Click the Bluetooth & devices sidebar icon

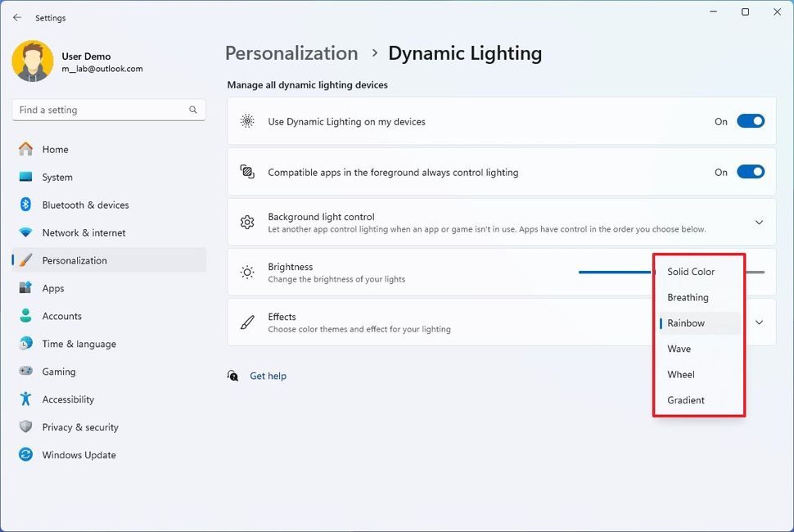[26, 205]
